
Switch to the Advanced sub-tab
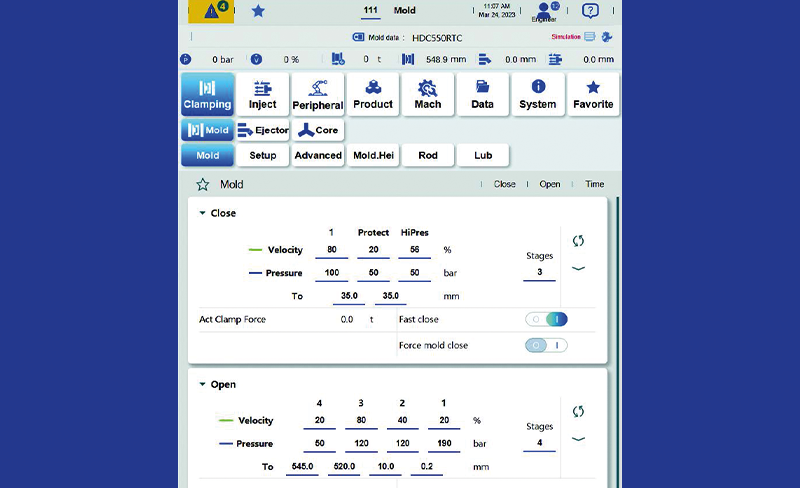318,155
